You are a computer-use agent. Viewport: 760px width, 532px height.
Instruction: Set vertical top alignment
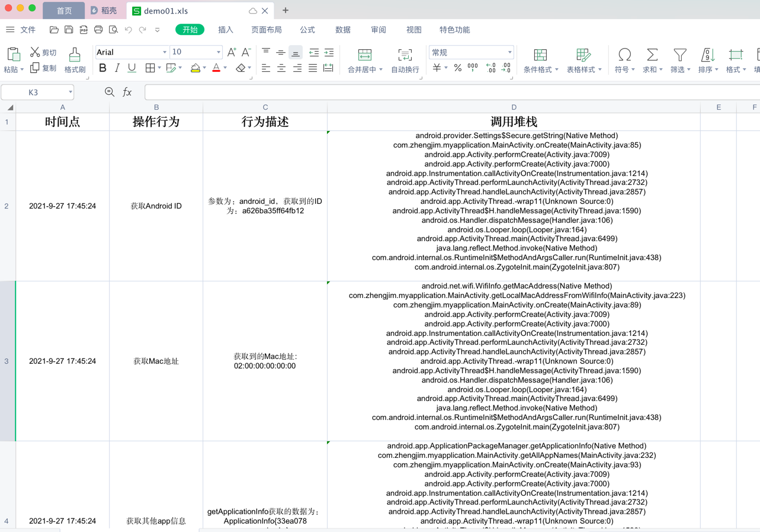pos(266,52)
